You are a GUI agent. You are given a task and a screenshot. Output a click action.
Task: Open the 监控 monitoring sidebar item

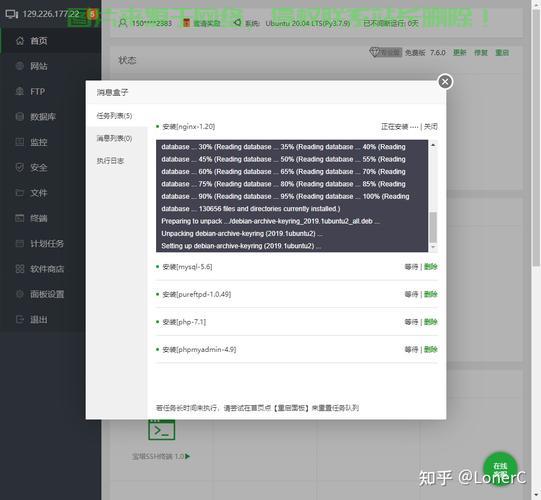pos(51,142)
